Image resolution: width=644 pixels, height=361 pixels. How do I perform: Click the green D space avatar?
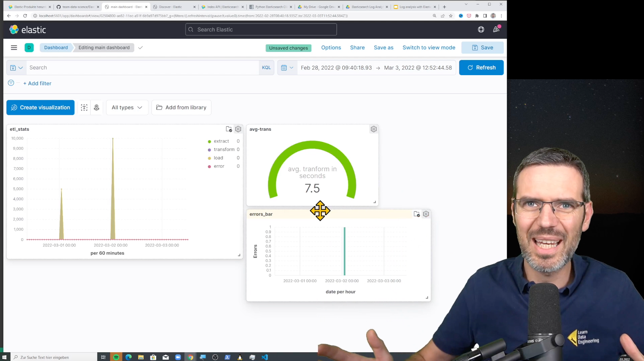click(x=29, y=48)
